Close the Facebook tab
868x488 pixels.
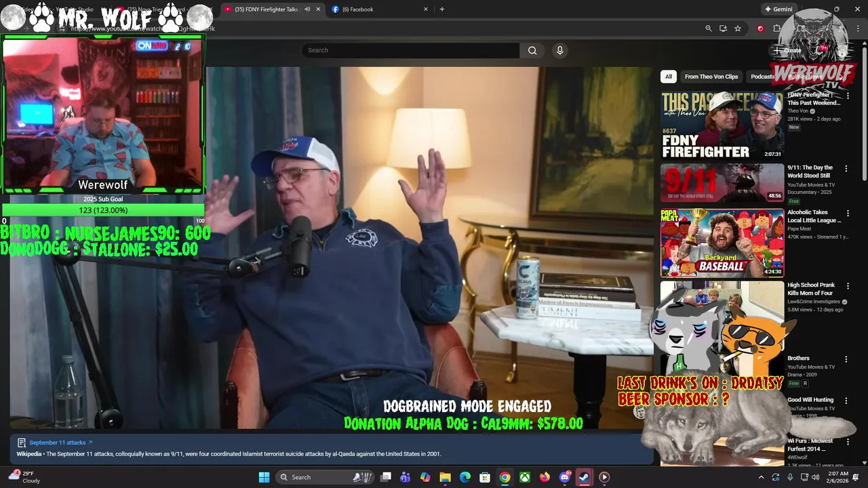pos(426,9)
